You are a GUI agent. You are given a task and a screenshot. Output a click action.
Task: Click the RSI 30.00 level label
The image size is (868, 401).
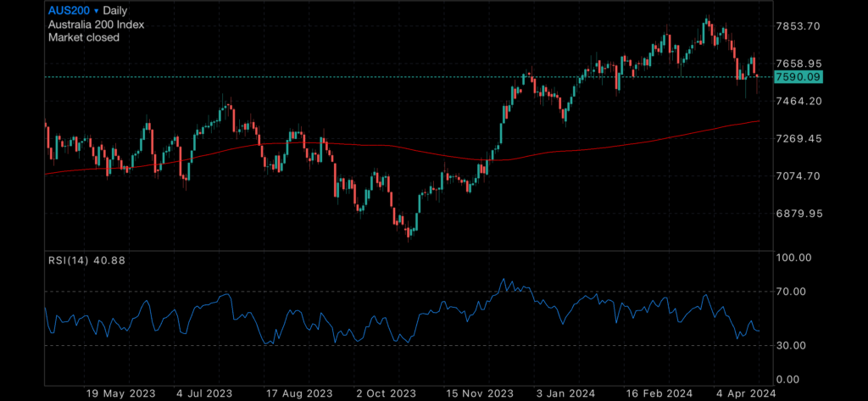[791, 346]
